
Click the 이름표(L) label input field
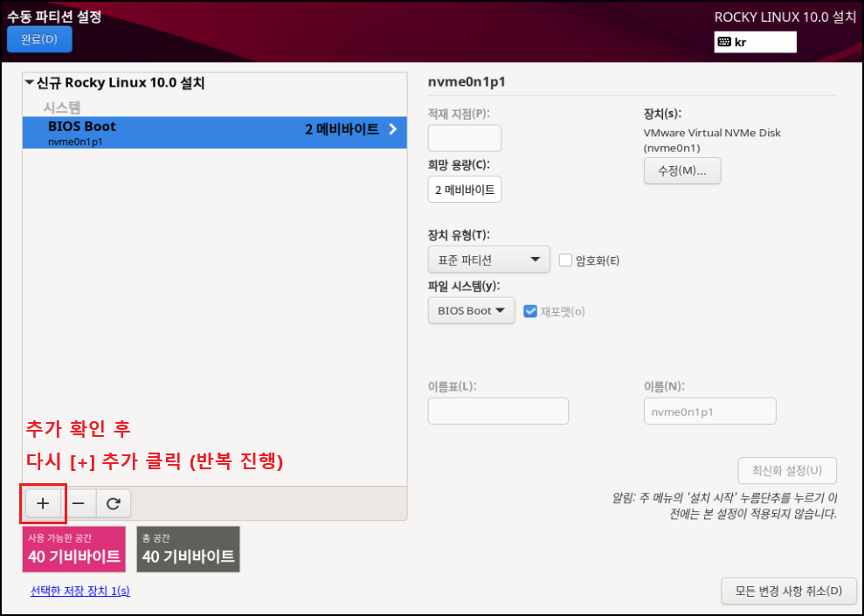pos(498,411)
